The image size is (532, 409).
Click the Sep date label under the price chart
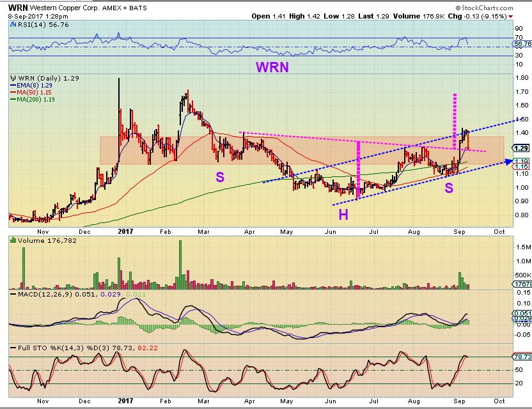click(x=459, y=231)
